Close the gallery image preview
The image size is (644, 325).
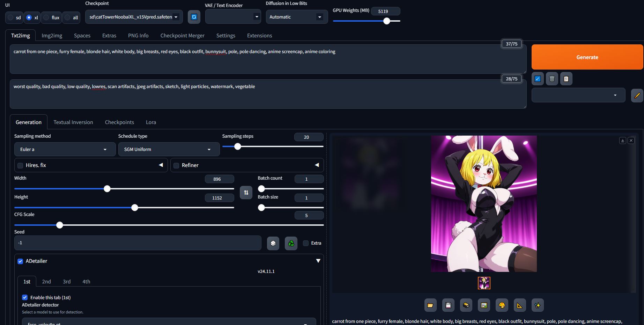tap(631, 140)
